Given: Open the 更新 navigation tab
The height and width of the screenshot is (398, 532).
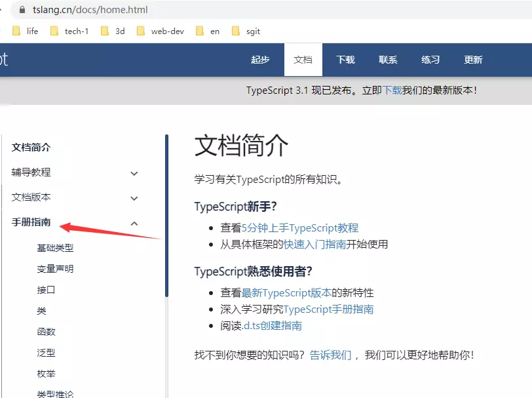Looking at the screenshot, I should pyautogui.click(x=473, y=60).
